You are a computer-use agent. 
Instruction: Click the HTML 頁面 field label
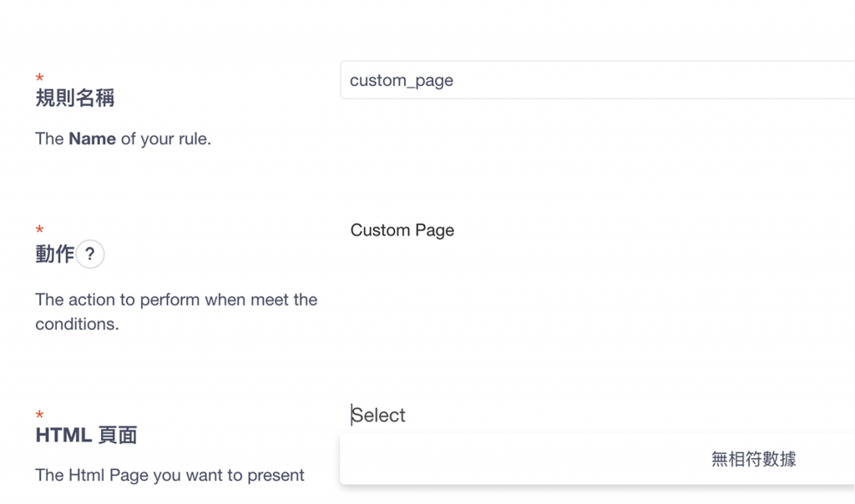tap(86, 435)
